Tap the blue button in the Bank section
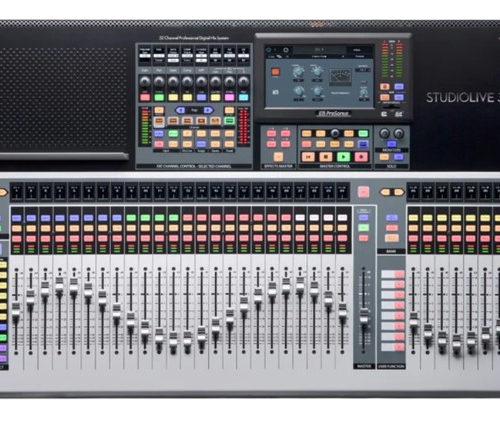This screenshot has height=421, width=500. click(392, 218)
